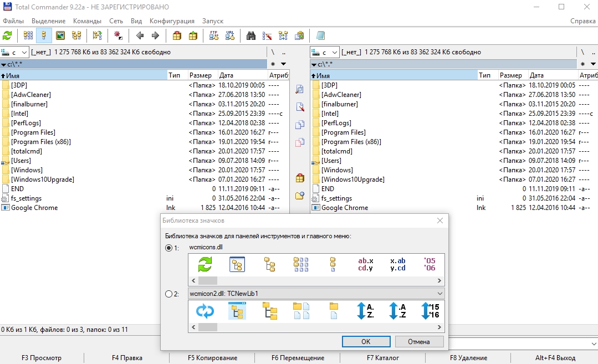Select the ab.x cd.y sort icon in library 1
598x364 pixels.
click(x=366, y=264)
